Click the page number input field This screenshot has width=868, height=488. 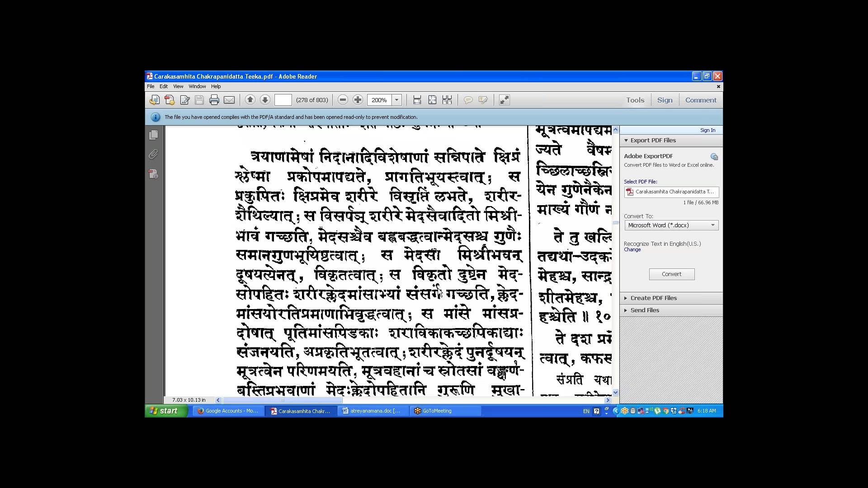pyautogui.click(x=283, y=100)
